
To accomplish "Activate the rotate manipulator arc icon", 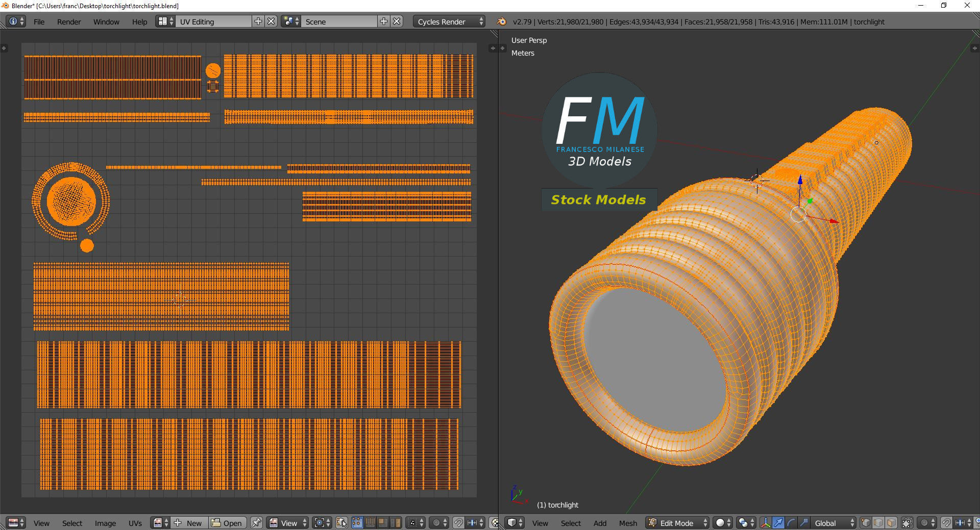I will (791, 523).
